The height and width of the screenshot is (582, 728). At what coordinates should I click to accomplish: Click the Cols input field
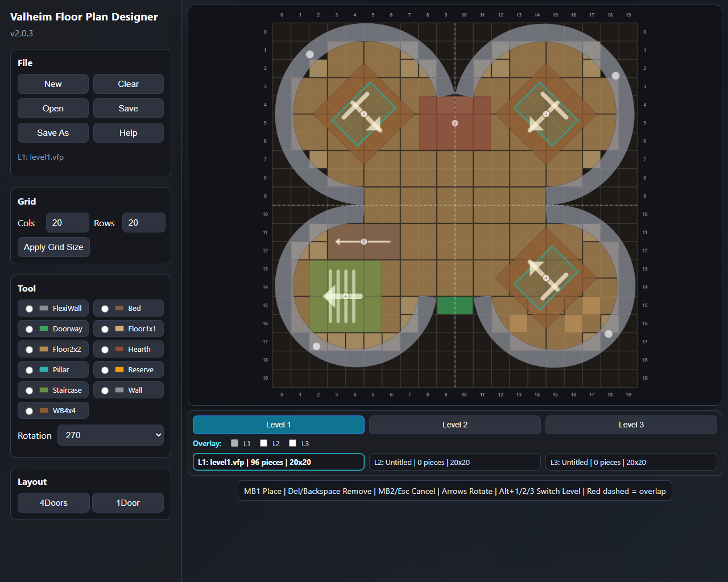pos(68,223)
